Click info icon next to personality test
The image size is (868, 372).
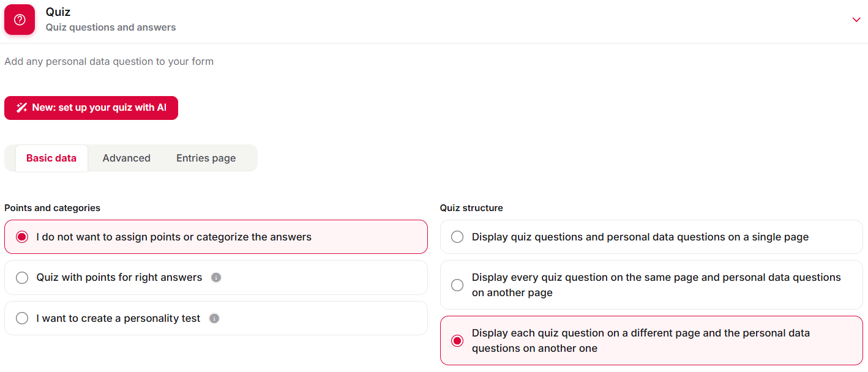point(214,318)
